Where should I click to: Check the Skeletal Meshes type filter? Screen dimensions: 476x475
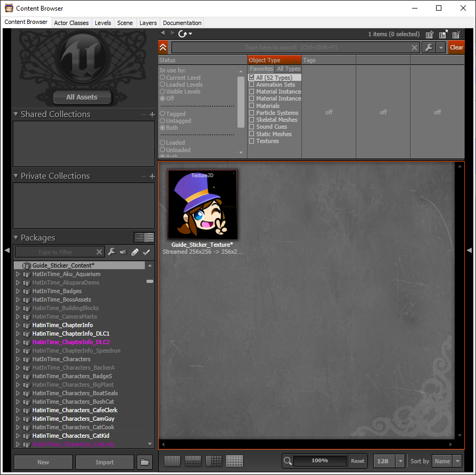pos(252,120)
